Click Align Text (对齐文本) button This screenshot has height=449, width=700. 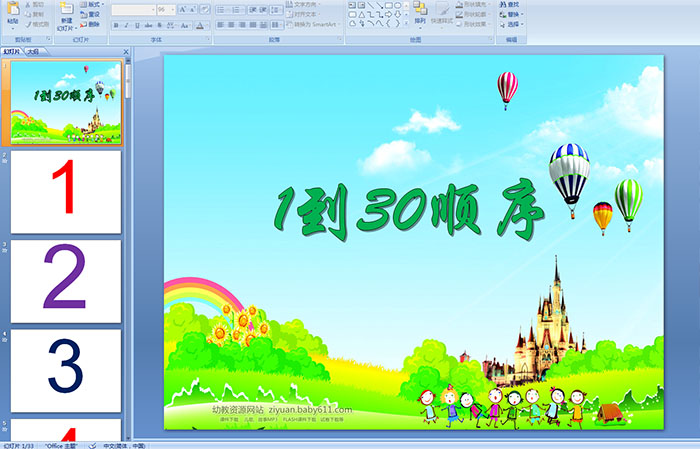pyautogui.click(x=303, y=14)
